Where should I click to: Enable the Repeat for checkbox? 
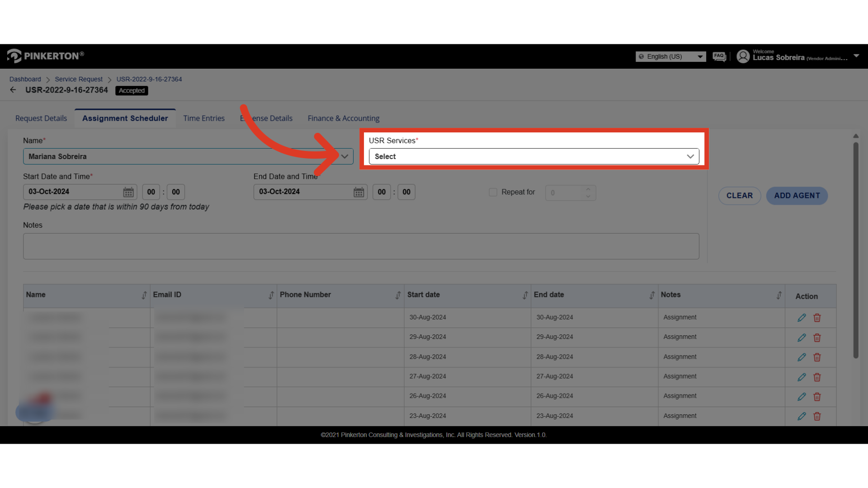[x=493, y=192]
